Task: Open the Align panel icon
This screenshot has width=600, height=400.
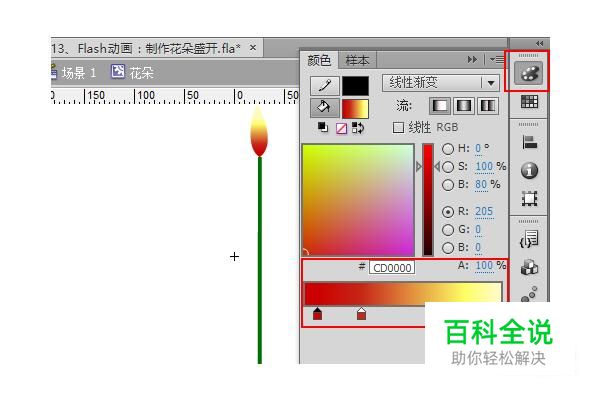Action: click(x=530, y=143)
